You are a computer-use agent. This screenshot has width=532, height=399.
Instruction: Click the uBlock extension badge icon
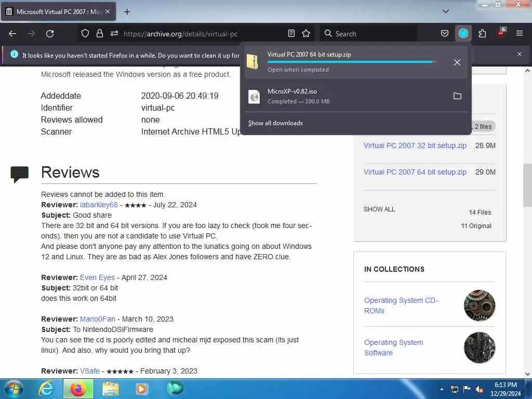501,33
